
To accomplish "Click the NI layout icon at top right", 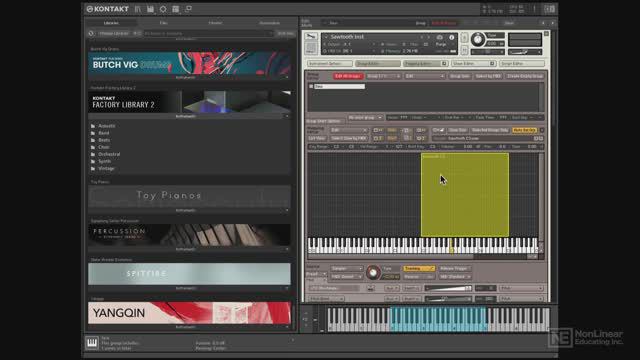I will 549,9.
